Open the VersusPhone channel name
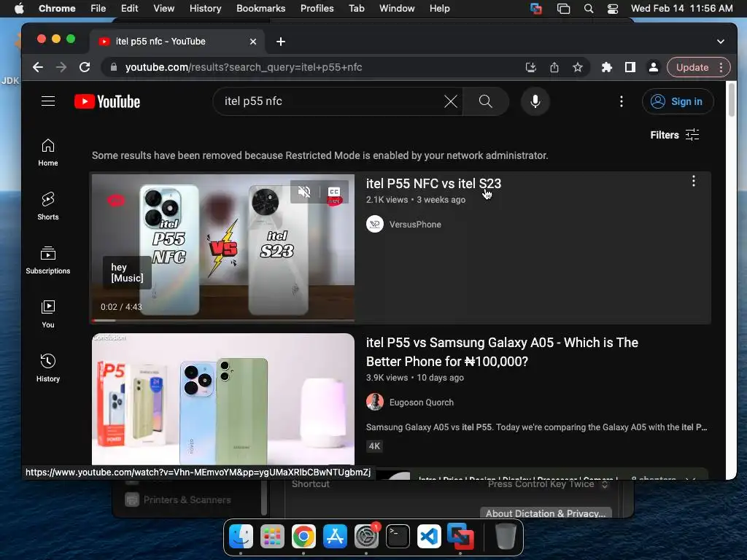The width and height of the screenshot is (747, 560). (x=415, y=225)
